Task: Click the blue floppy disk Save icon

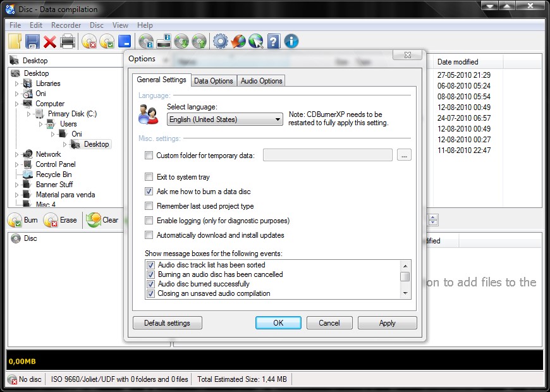Action: point(32,42)
